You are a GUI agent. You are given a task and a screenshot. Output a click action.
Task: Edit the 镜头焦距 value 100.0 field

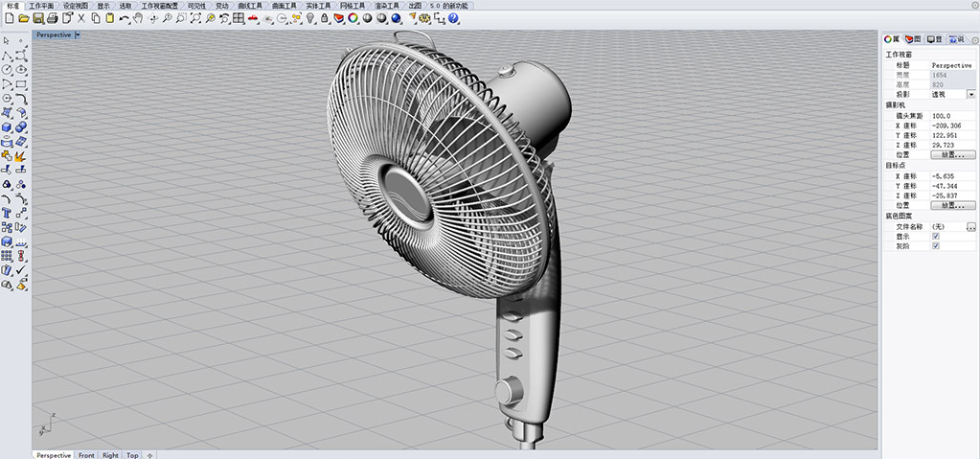(952, 116)
